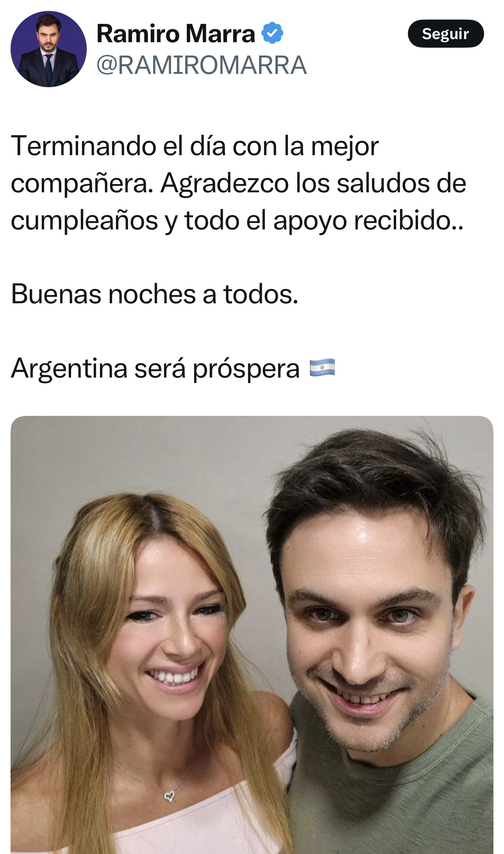
Task: Open the @RAMIROMARRA handle link
Action: coord(202,65)
